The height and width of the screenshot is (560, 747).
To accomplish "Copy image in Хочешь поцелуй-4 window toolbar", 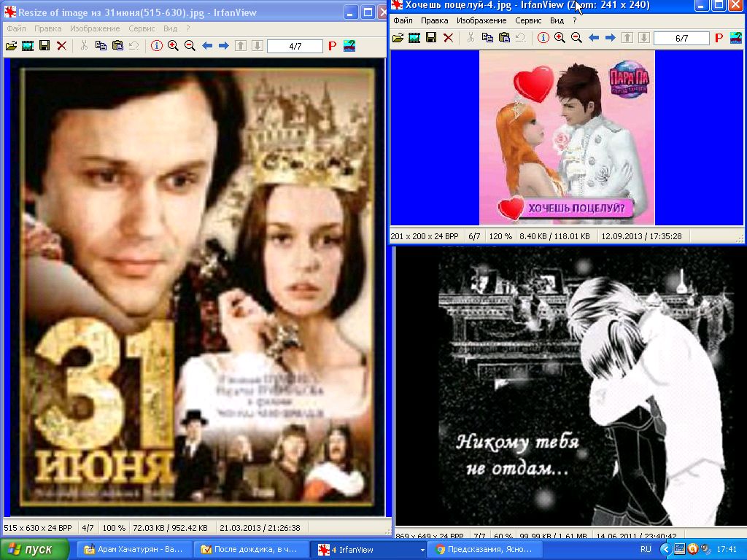I will tap(487, 38).
